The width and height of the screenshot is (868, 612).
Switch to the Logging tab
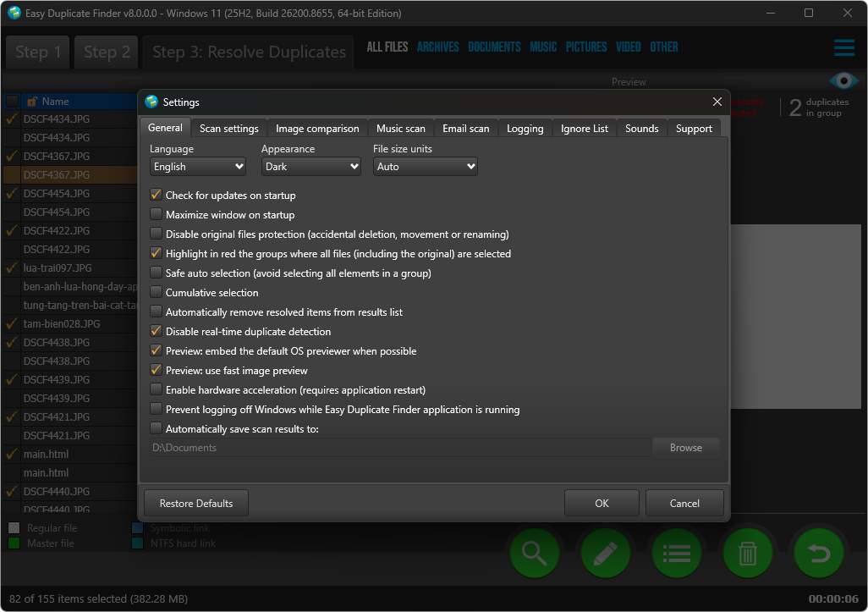click(525, 129)
